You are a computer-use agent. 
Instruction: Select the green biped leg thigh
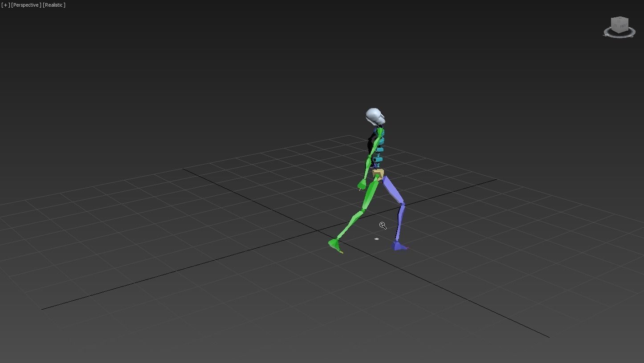coord(371,194)
